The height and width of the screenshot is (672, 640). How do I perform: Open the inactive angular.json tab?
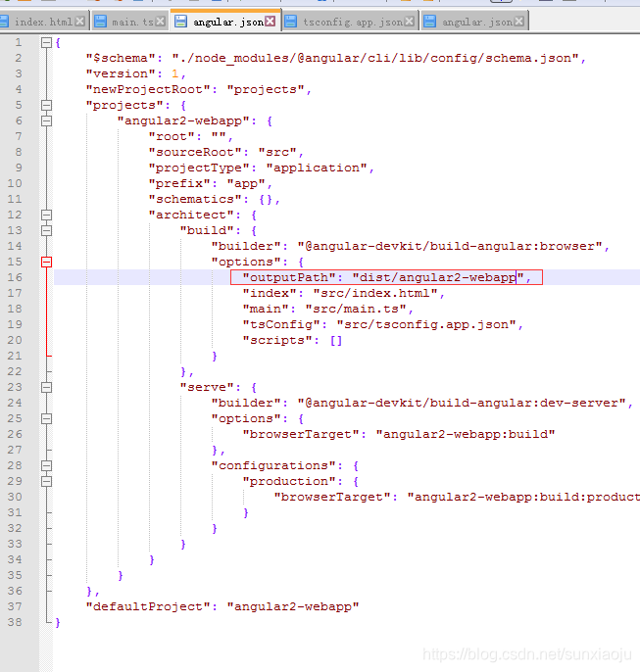(477, 22)
